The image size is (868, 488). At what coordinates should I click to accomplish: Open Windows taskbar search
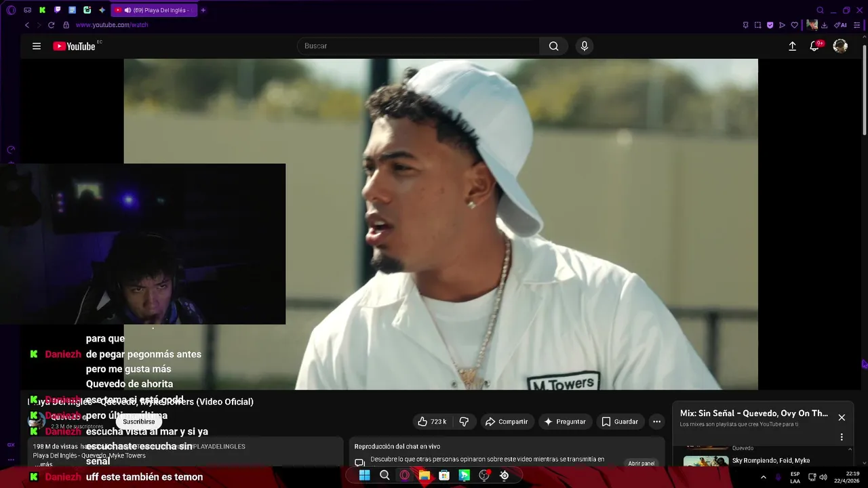(x=384, y=475)
